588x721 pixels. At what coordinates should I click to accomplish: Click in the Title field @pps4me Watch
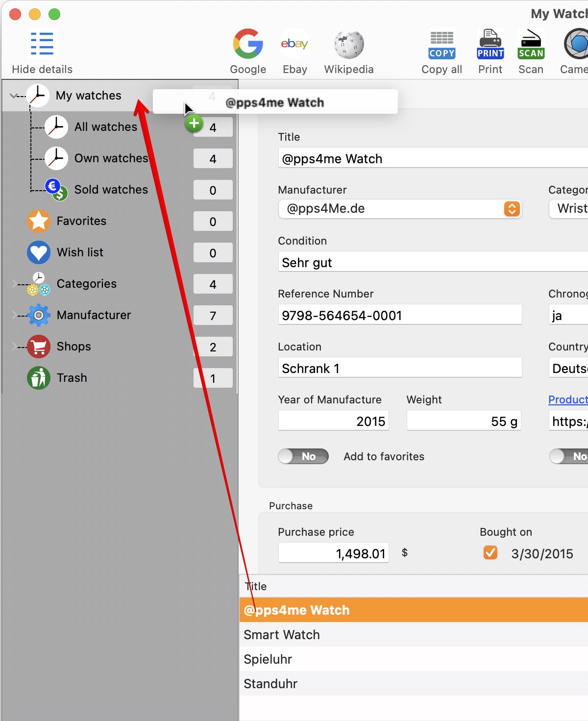coord(433,158)
